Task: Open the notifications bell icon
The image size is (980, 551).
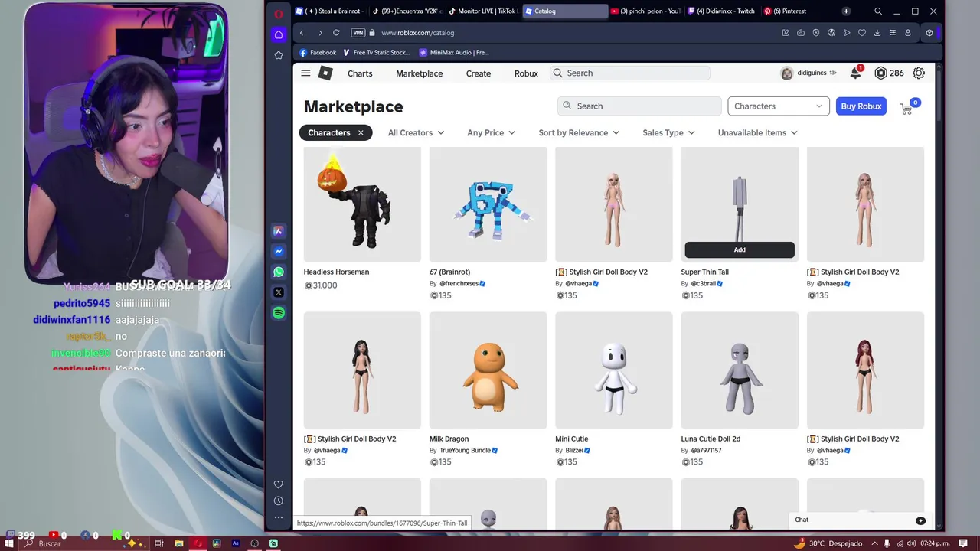Action: coord(856,73)
